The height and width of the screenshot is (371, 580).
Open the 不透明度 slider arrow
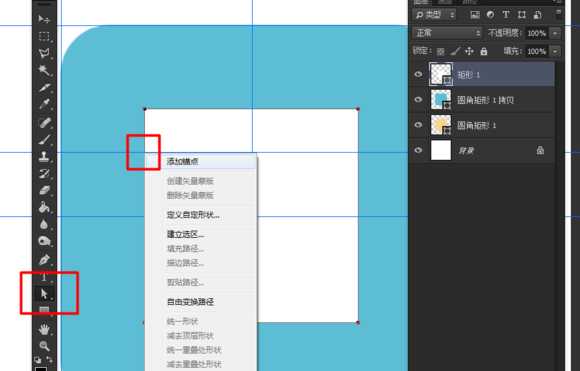click(555, 33)
